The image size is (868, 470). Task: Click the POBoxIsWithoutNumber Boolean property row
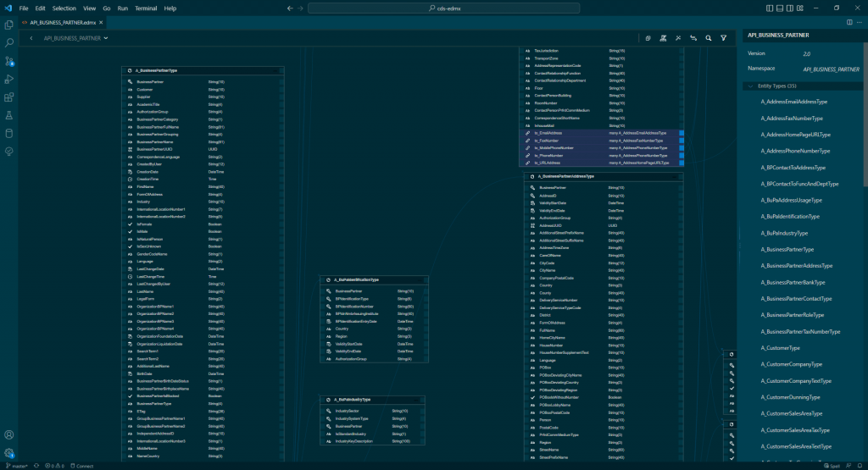[x=604, y=397]
